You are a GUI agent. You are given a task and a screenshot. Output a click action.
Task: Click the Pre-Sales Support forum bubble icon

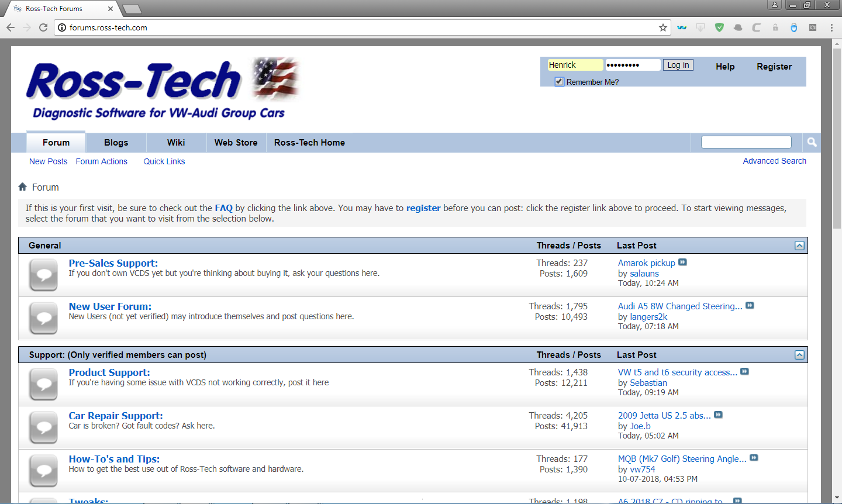pyautogui.click(x=44, y=275)
